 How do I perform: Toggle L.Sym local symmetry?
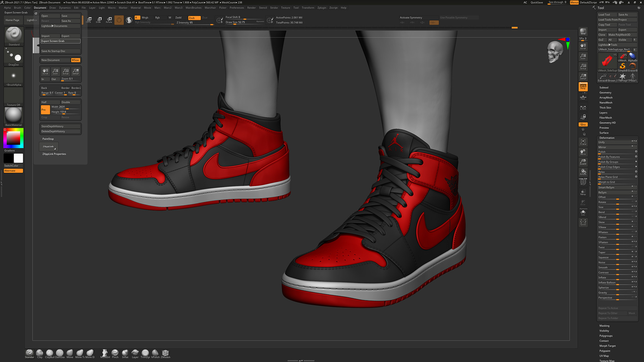point(583,107)
